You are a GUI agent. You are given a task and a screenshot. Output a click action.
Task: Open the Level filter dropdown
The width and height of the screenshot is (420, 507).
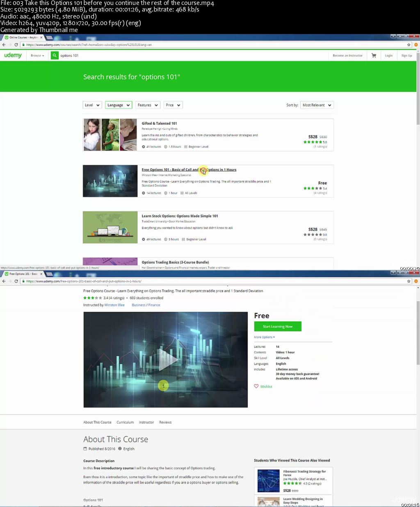point(92,105)
